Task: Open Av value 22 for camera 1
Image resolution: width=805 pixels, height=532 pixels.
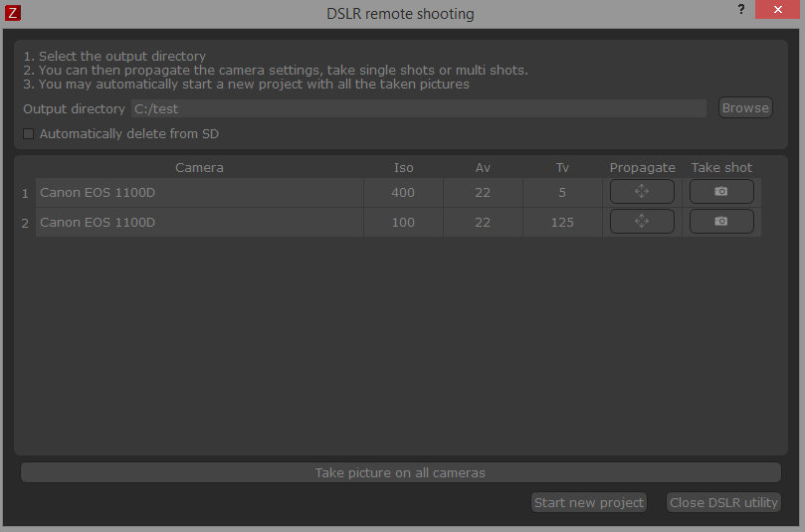Action: 483,193
